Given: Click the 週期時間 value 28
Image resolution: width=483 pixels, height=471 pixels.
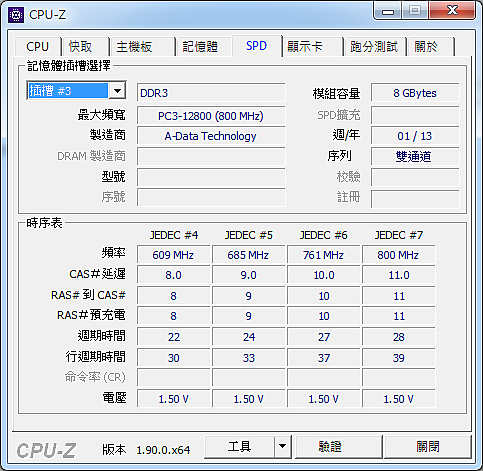Looking at the screenshot, I should (398, 337).
